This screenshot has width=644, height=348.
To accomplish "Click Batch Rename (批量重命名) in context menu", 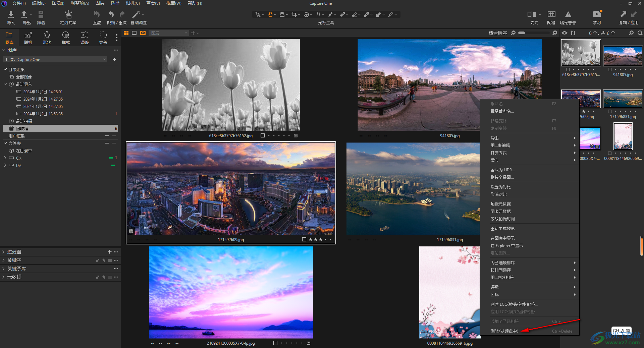I will [502, 111].
